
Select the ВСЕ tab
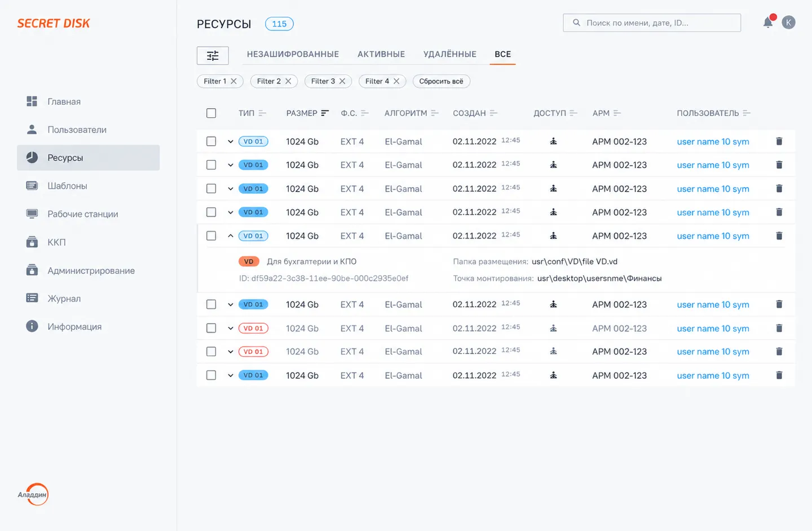pos(503,54)
